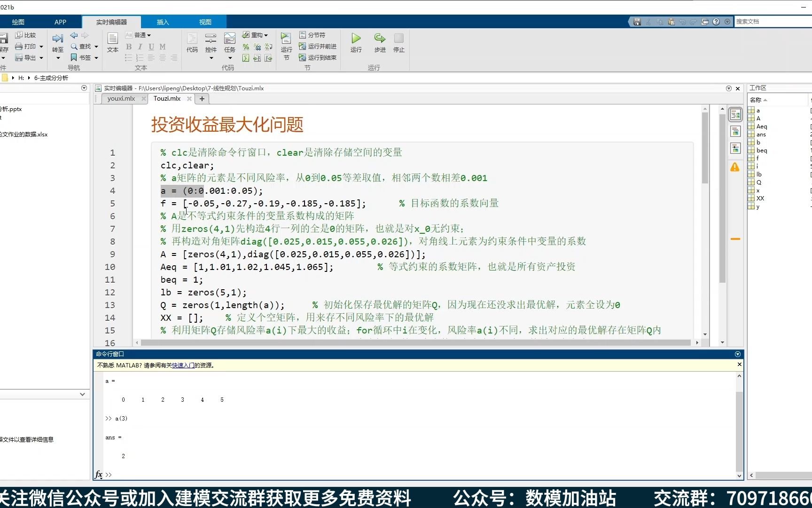812x508 pixels.
Task: Toggle Monospace (M) text formatting
Action: tap(163, 47)
